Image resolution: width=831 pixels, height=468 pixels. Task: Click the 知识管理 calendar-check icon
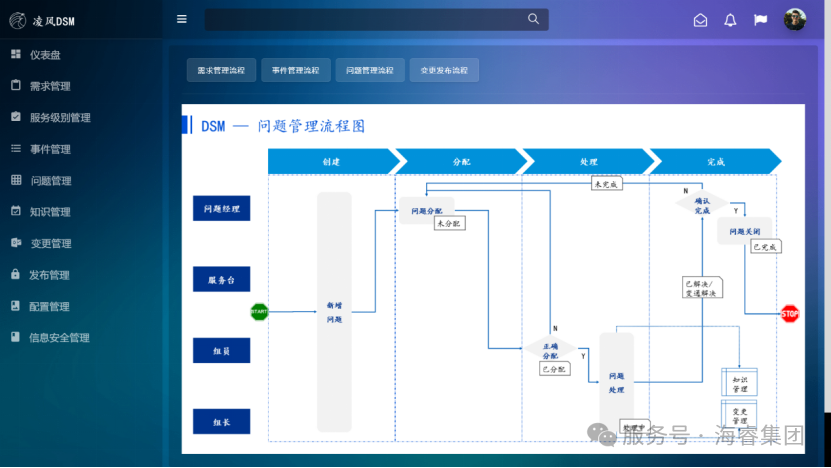(16, 211)
